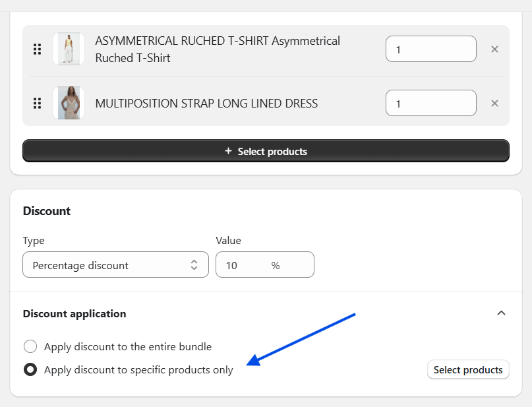This screenshot has width=532, height=407.
Task: Click drag handle for Multiposition Strap dress
Action: point(38,103)
